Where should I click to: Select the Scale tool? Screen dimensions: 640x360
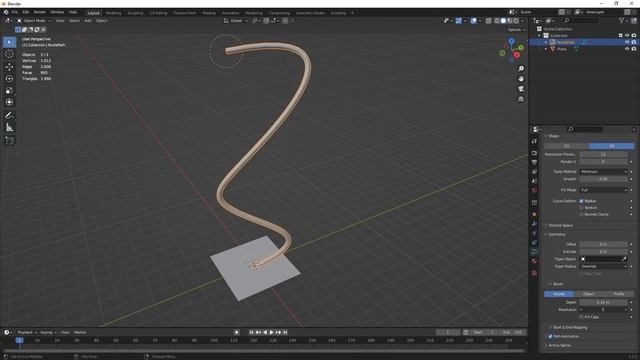click(9, 91)
